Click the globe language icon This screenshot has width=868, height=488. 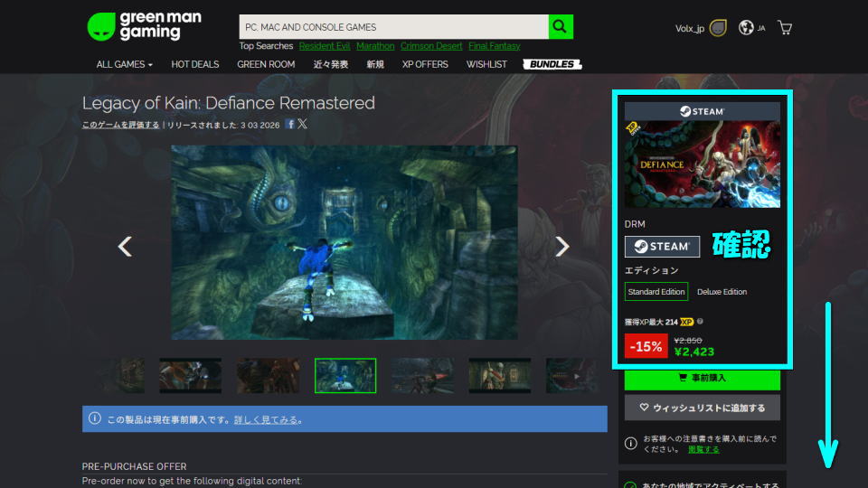[x=746, y=28]
